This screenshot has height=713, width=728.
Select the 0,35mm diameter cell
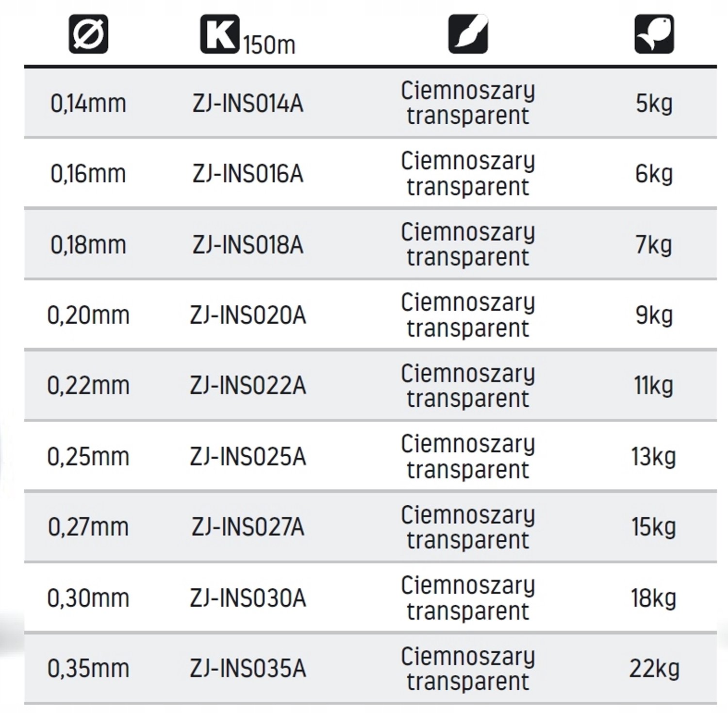click(88, 669)
